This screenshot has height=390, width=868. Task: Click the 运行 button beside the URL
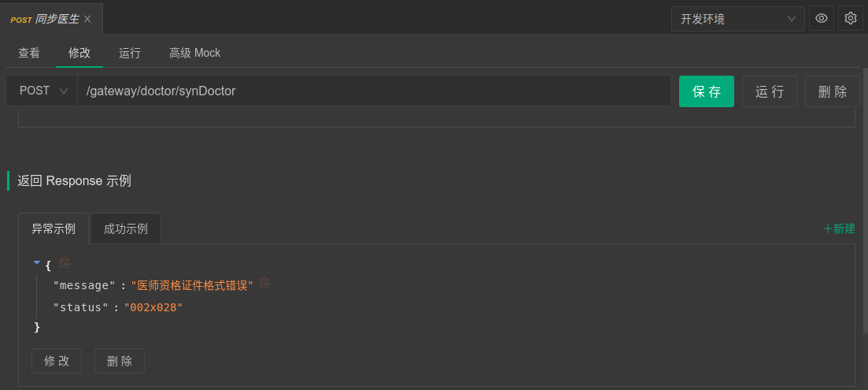pos(769,91)
